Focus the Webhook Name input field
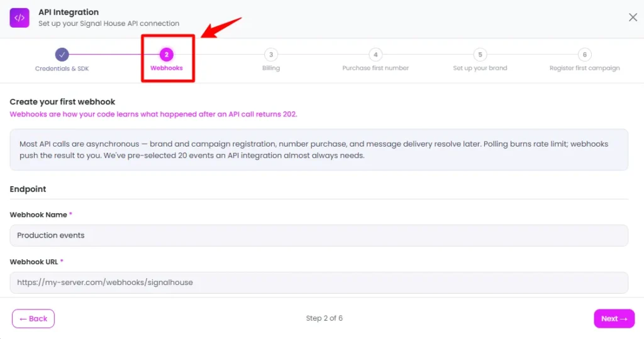This screenshot has width=644, height=339. coord(319,235)
